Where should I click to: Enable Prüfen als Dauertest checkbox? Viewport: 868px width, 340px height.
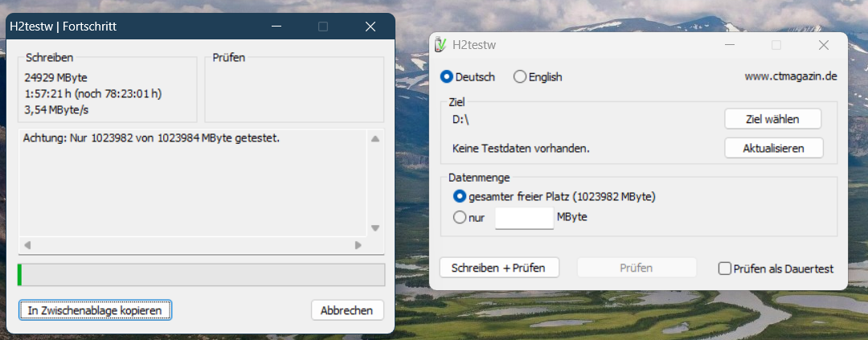724,268
